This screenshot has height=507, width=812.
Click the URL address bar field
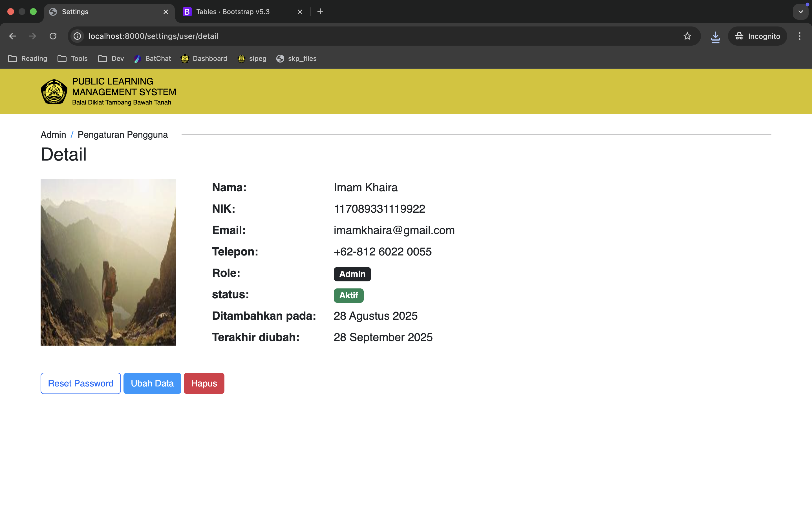[369, 36]
